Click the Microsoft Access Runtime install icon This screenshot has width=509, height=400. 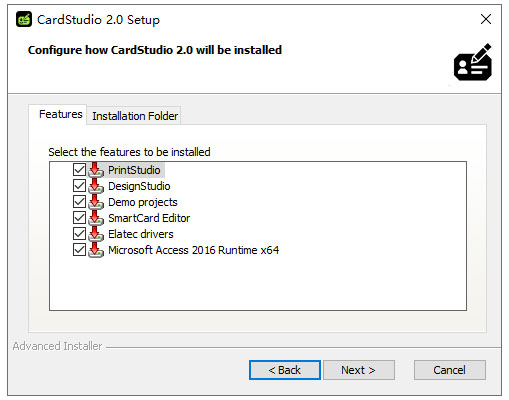pos(96,250)
